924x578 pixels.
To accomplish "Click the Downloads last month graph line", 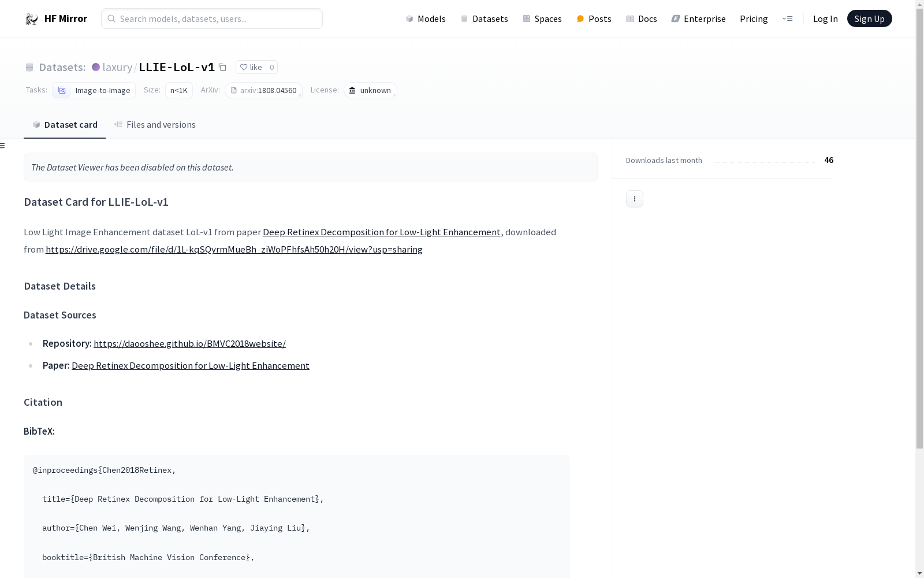I will 763,162.
